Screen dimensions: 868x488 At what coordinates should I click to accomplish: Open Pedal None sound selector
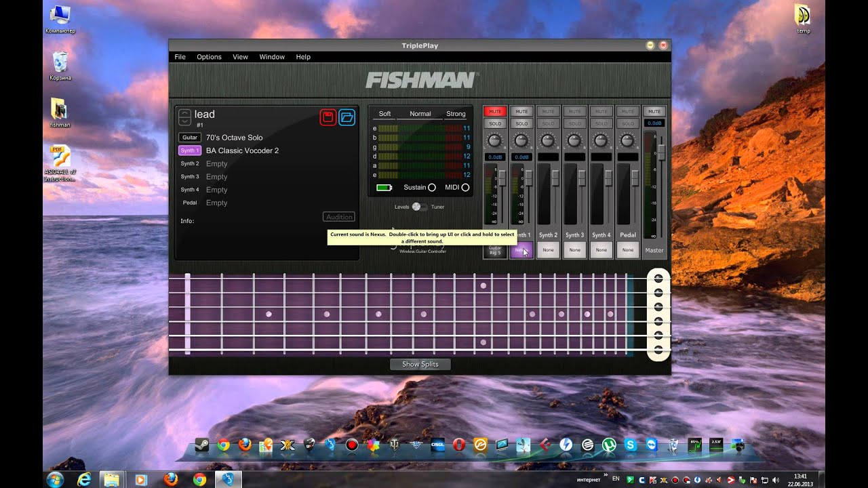(x=628, y=250)
